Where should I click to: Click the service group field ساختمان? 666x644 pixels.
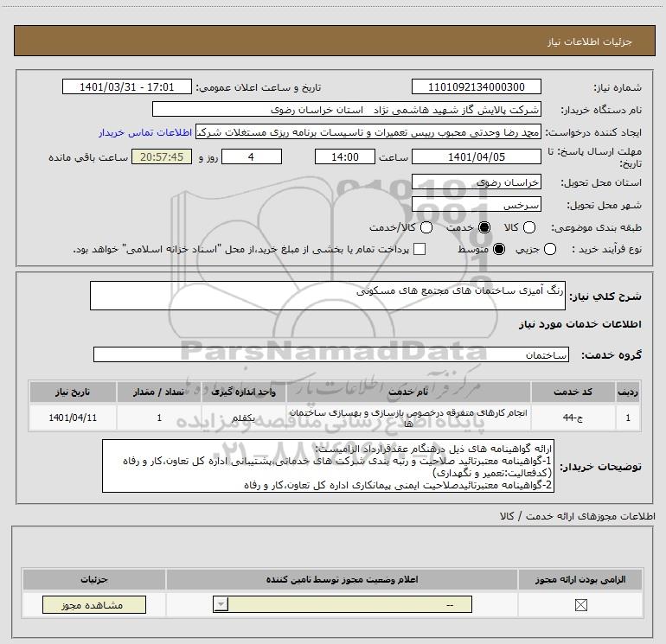[331, 354]
